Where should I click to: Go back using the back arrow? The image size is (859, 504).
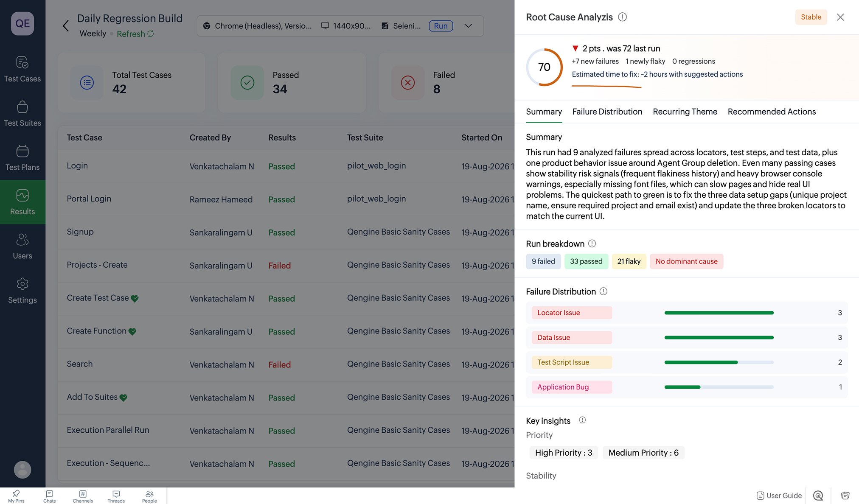pyautogui.click(x=66, y=26)
